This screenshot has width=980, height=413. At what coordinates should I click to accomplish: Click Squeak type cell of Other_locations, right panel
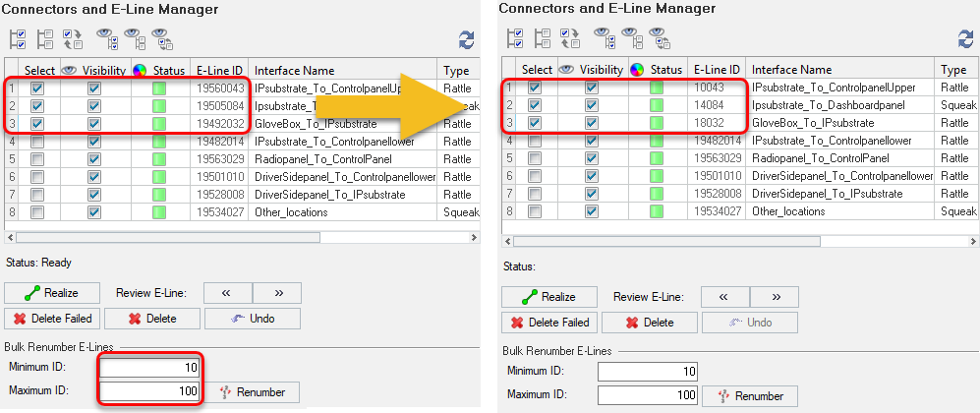[x=956, y=211]
